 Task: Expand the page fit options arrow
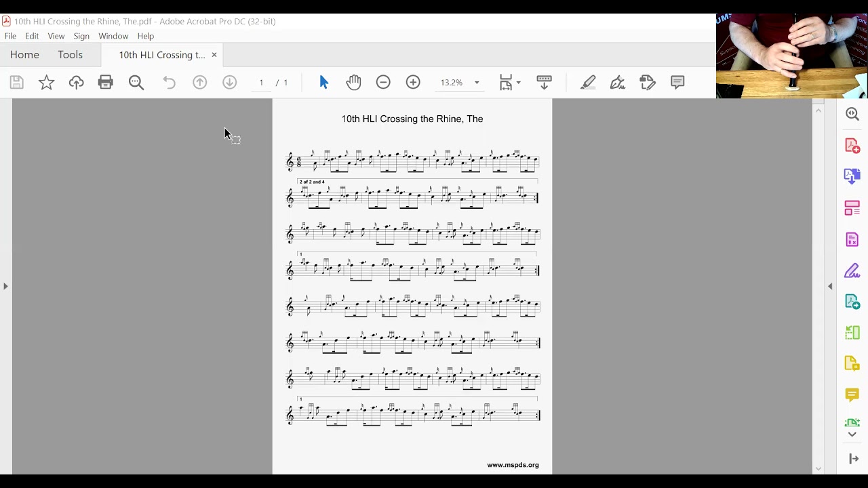pyautogui.click(x=519, y=82)
